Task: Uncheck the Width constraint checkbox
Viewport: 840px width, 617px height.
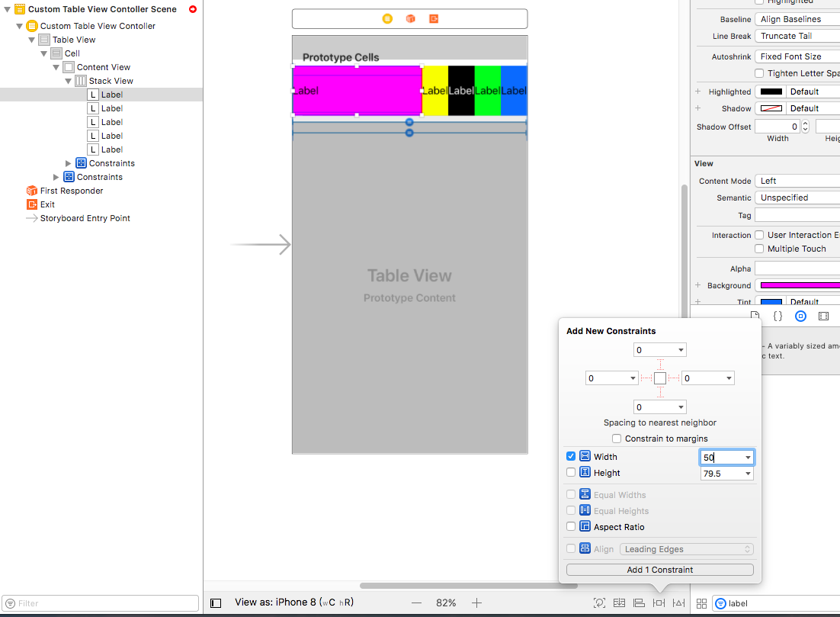Action: click(571, 456)
